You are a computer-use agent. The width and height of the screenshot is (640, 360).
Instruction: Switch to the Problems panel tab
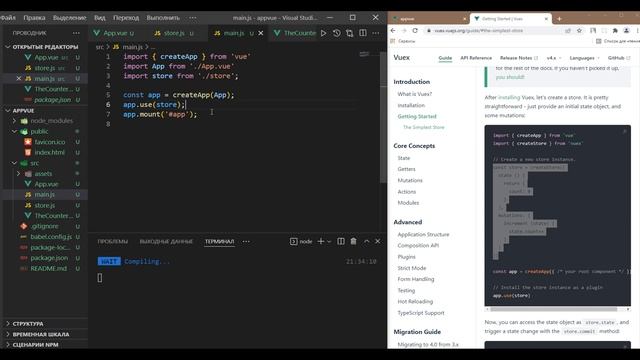(113, 241)
